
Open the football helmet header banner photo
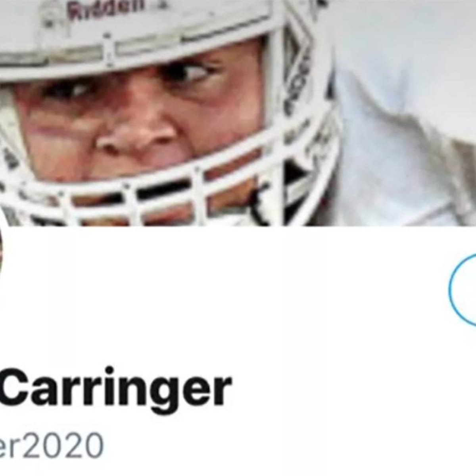click(238, 113)
